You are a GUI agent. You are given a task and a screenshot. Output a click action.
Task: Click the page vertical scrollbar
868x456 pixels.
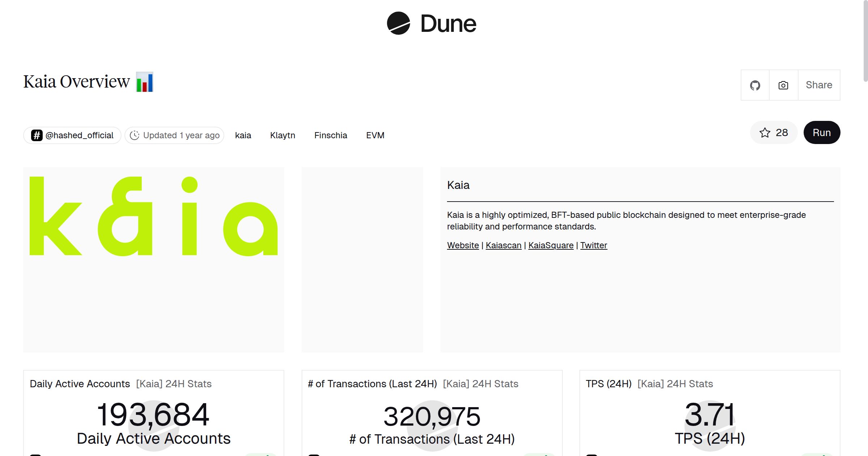(865, 40)
